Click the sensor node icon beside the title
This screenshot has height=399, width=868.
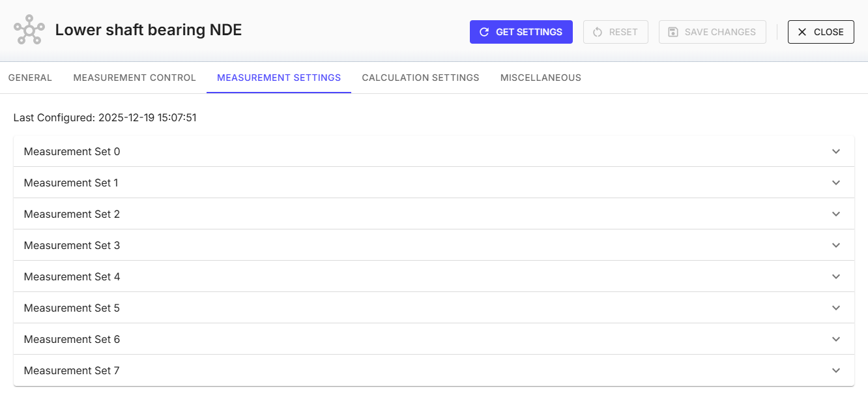pyautogui.click(x=29, y=30)
